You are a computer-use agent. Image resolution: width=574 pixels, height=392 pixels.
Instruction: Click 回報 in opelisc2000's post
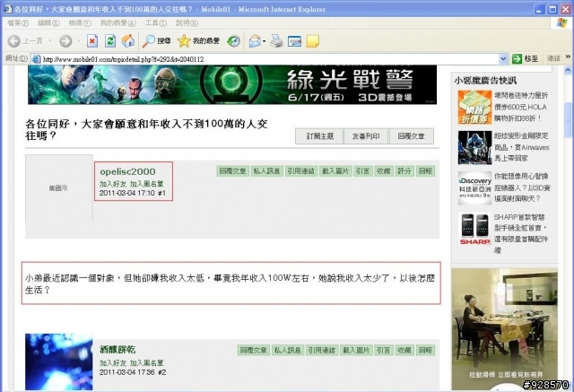coord(425,171)
